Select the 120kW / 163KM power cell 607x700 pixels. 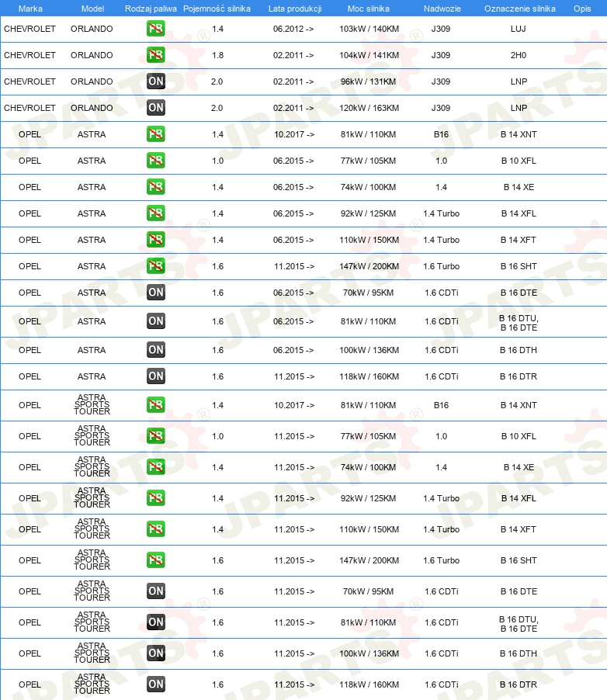(369, 108)
